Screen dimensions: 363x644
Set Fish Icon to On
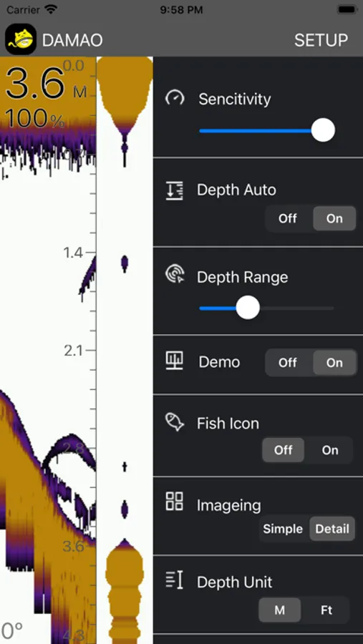(x=329, y=450)
